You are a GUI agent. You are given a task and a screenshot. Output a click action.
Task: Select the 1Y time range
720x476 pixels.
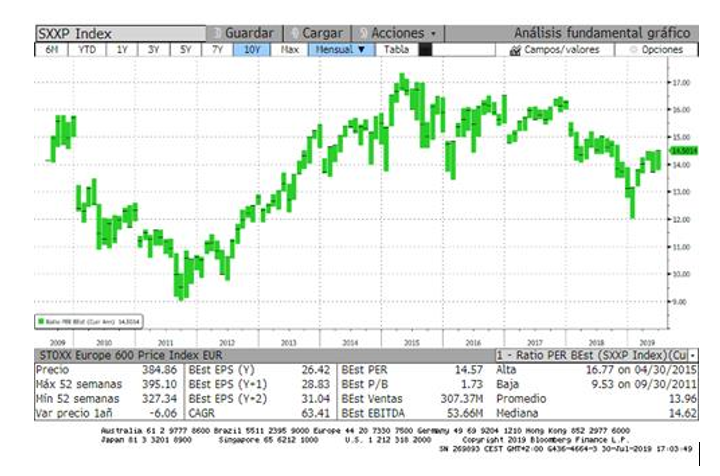(122, 50)
